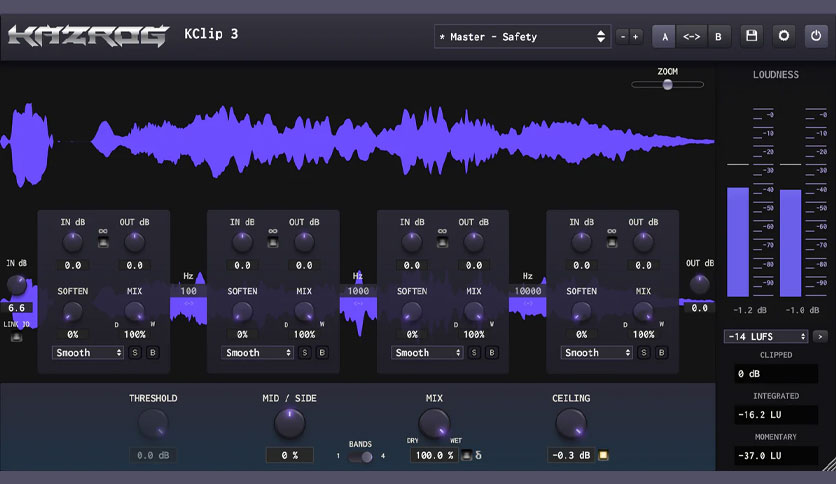Click band 4 IN dB knob

pyautogui.click(x=581, y=243)
